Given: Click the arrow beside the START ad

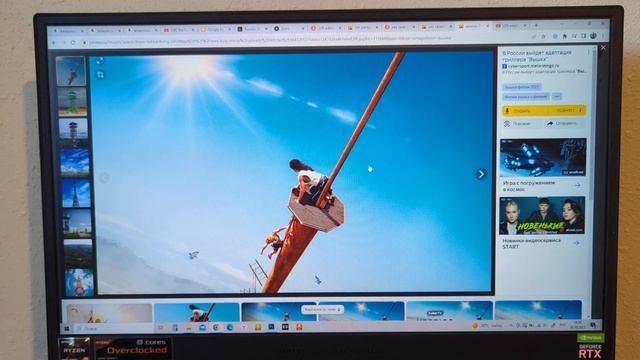Looking at the screenshot, I should tap(576, 243).
